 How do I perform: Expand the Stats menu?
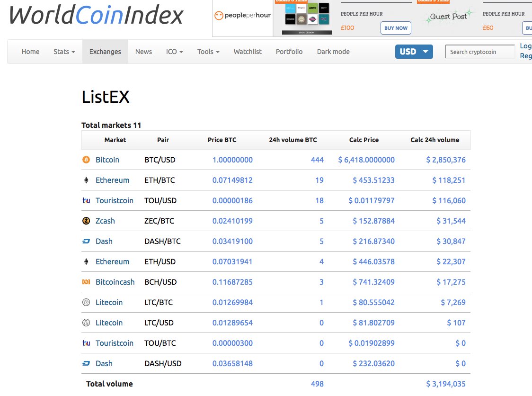click(64, 52)
